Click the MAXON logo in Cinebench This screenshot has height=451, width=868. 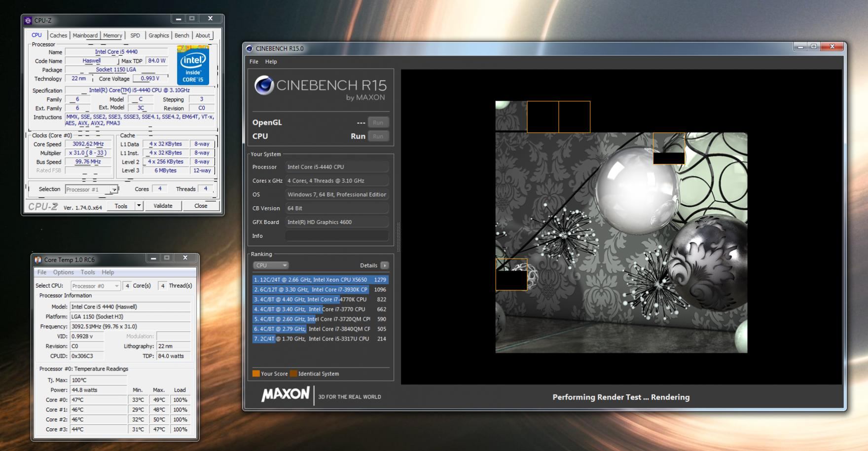285,395
